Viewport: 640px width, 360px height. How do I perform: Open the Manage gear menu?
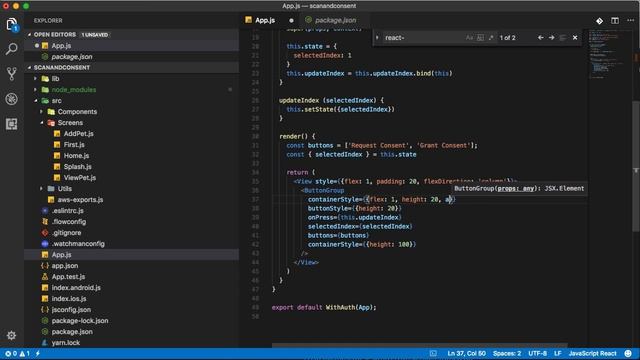pos(11,336)
